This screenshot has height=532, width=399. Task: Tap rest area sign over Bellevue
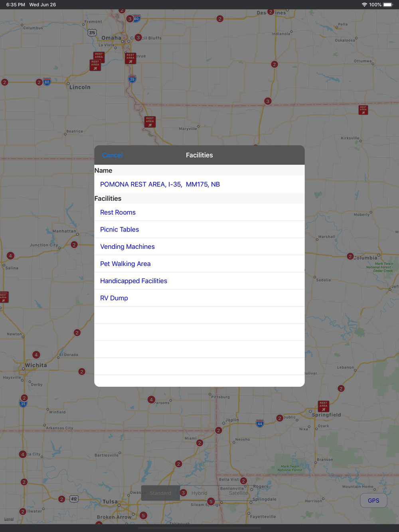pos(130,58)
